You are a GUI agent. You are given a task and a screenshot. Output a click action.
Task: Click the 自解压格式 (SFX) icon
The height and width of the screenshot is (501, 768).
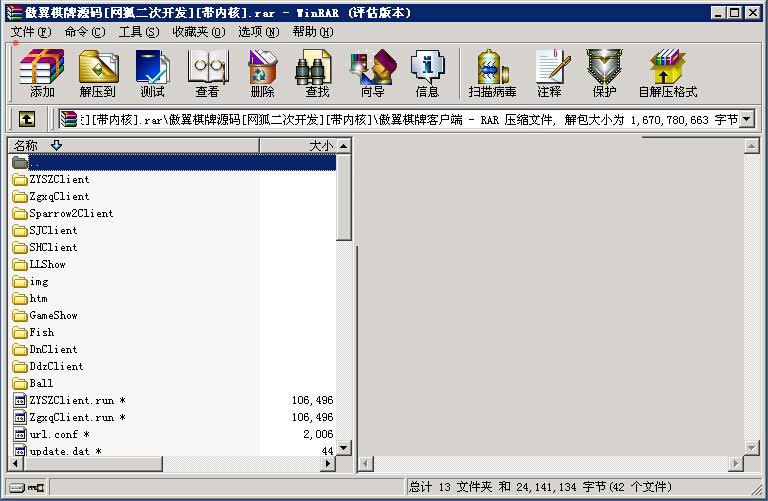tap(668, 73)
